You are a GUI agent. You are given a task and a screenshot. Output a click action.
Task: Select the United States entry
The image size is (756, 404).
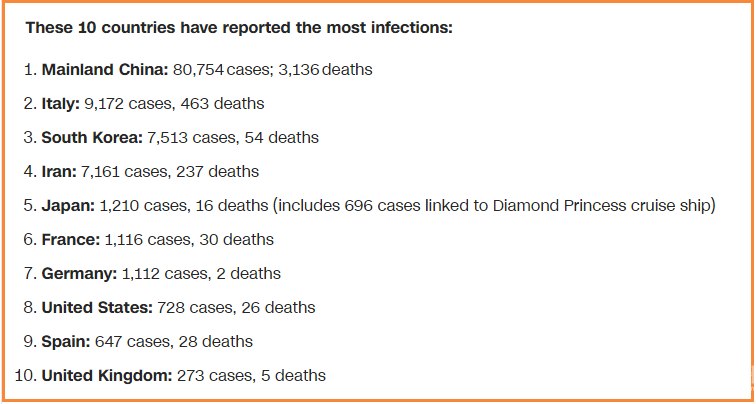click(x=169, y=308)
